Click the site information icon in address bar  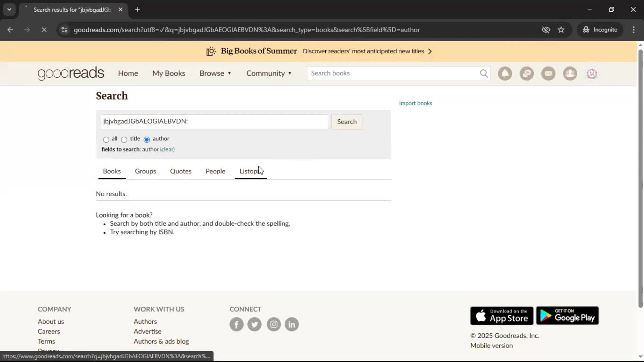(64, 30)
